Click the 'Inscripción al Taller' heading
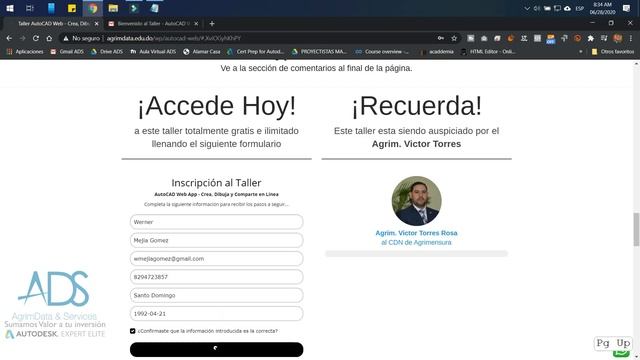Viewport: 640px width, 360px height. [x=216, y=183]
